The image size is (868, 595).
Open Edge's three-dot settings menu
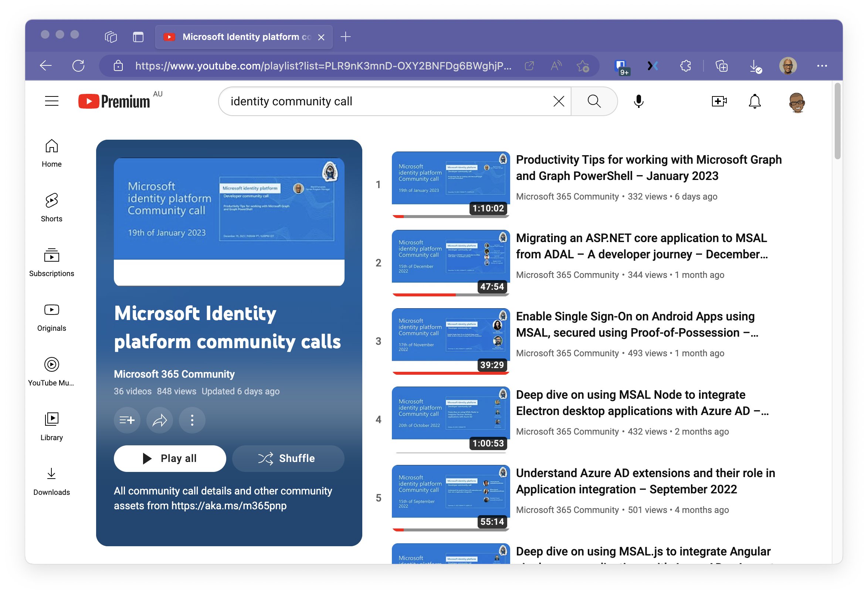pos(823,66)
